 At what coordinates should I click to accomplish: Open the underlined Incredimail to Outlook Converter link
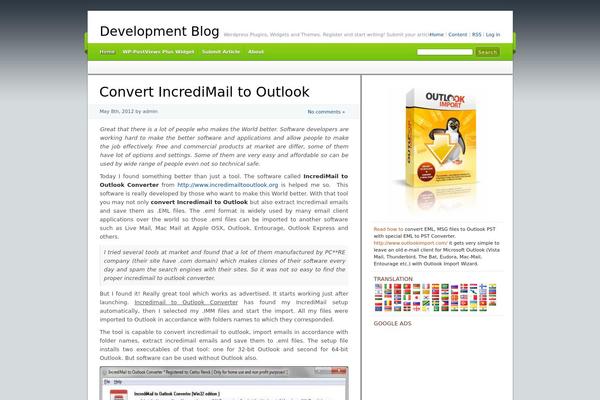click(x=186, y=302)
